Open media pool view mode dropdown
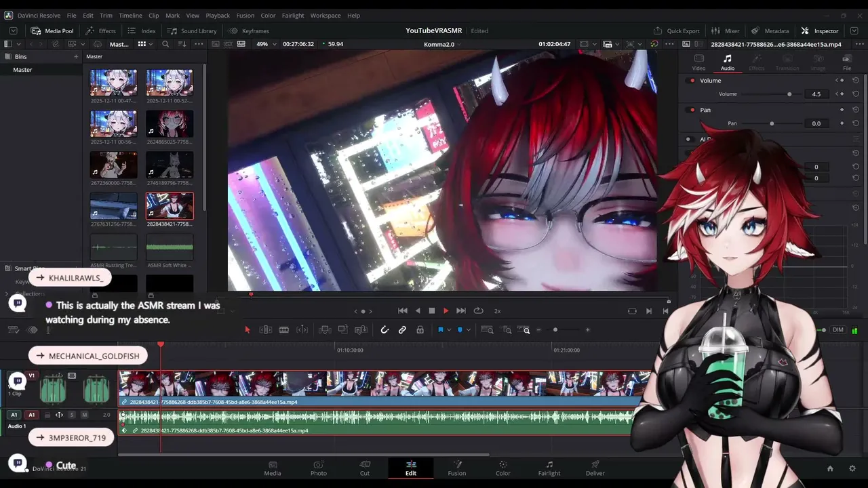 click(x=144, y=44)
